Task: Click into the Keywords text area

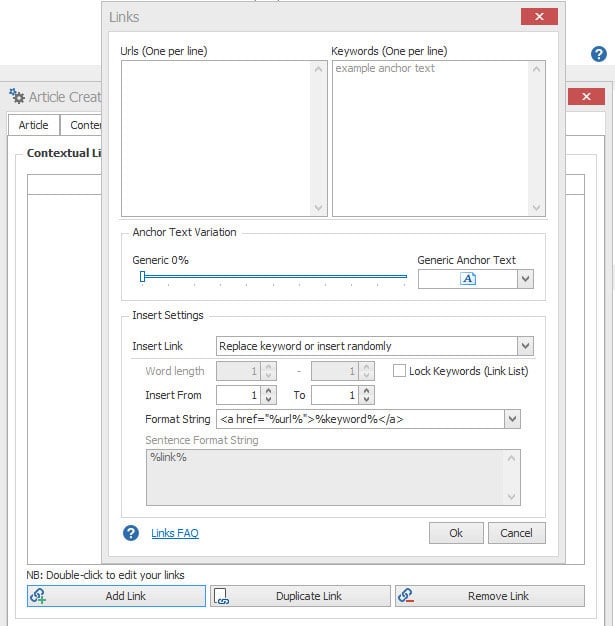Action: tap(430, 139)
